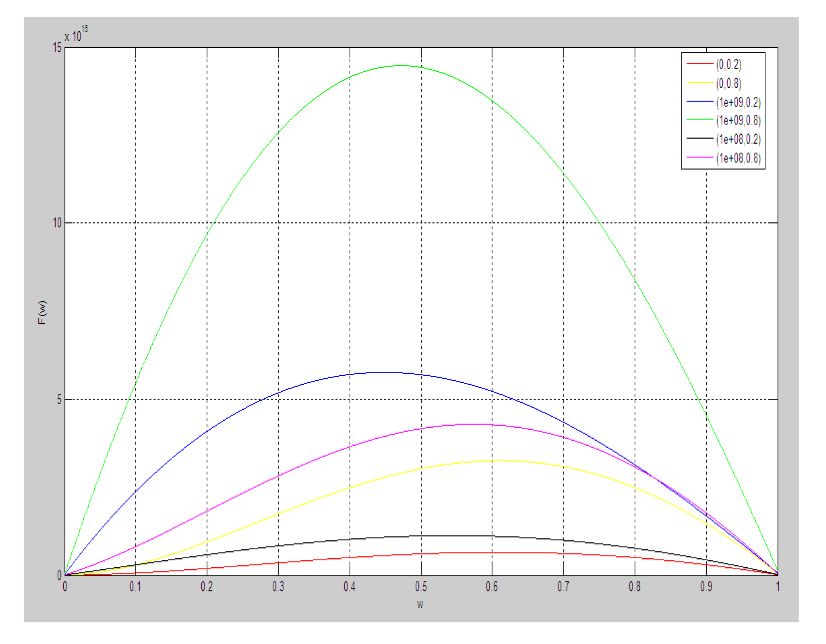
Task: Click the 0.9 tick label on x-axis
Action: pyautogui.click(x=706, y=587)
